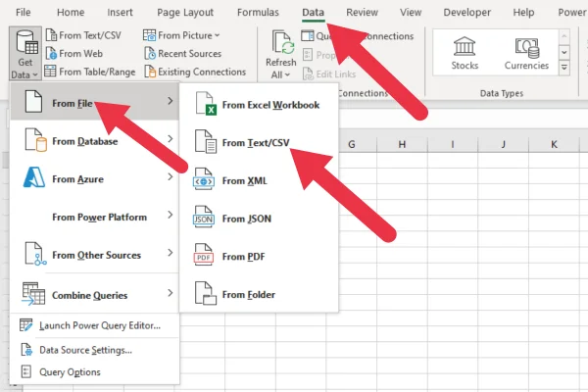Select the Data ribbon tab

pos(314,13)
